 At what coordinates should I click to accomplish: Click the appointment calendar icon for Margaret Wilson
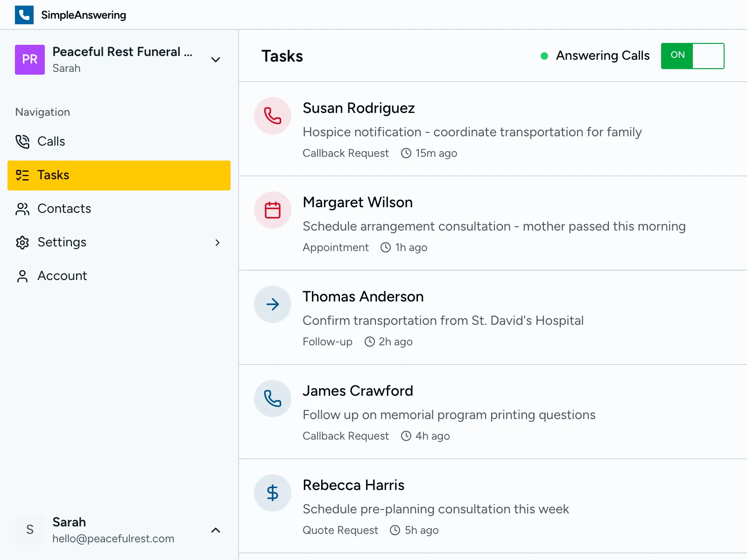[x=272, y=210]
